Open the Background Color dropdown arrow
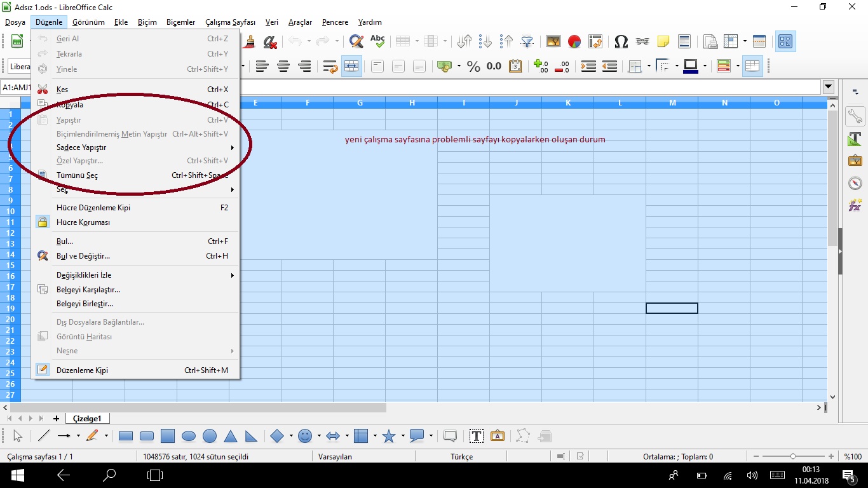 tap(705, 66)
